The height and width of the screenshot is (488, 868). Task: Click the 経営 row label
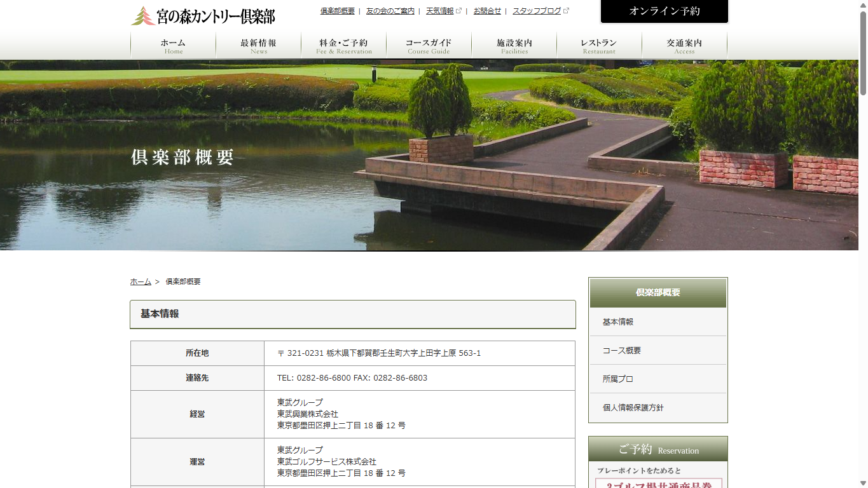click(197, 414)
